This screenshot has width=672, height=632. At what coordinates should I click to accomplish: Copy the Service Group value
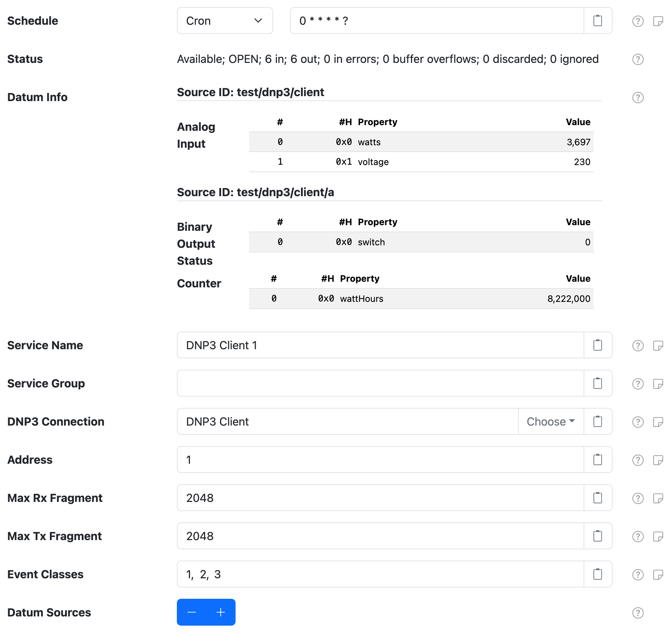click(x=598, y=383)
